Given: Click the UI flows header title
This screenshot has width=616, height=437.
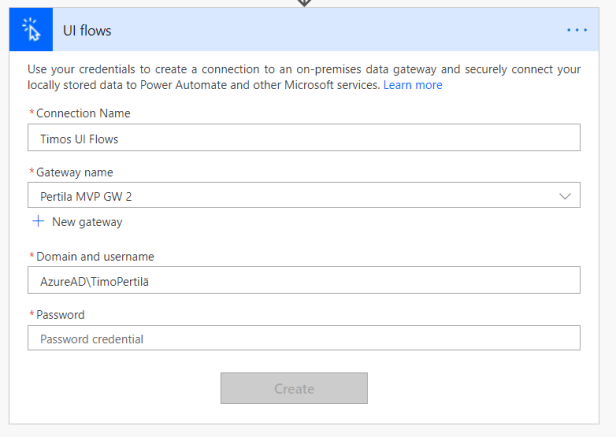Looking at the screenshot, I should coord(87,31).
